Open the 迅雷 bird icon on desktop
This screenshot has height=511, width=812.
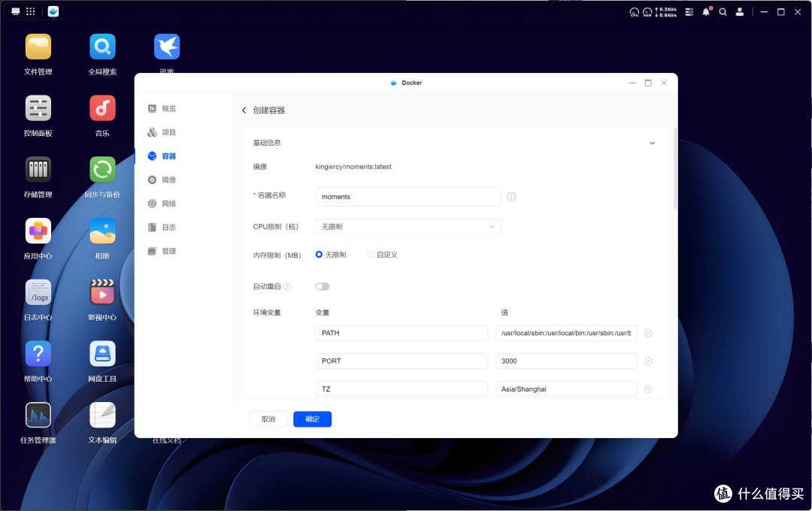[x=167, y=47]
